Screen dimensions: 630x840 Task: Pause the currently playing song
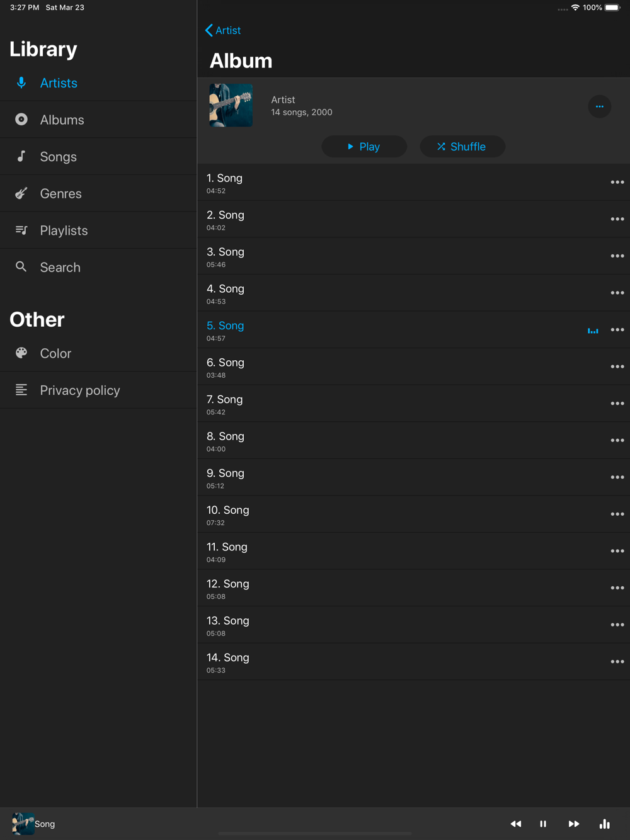click(543, 824)
